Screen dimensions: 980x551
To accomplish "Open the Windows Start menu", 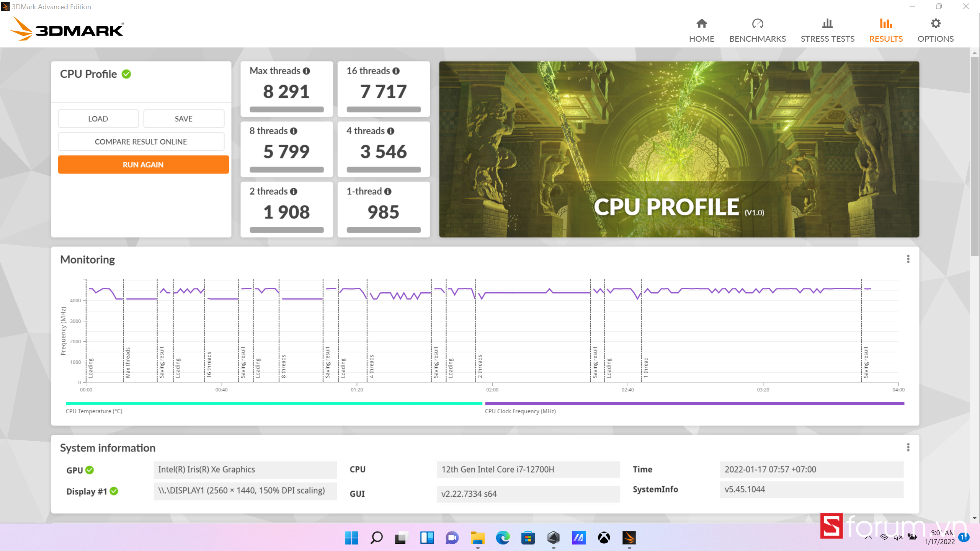I will pyautogui.click(x=351, y=538).
